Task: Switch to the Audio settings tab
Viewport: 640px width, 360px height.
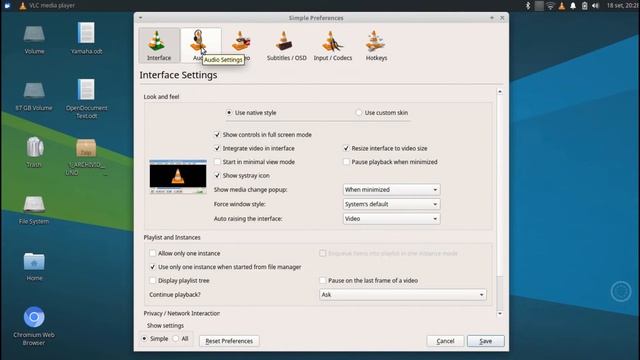Action: click(x=200, y=46)
